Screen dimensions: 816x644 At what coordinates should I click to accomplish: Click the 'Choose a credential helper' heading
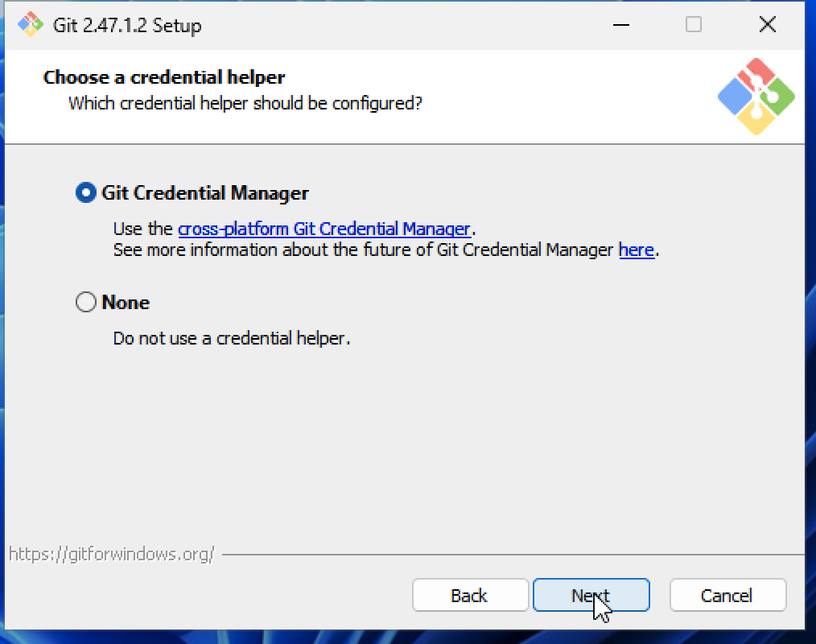coord(164,77)
